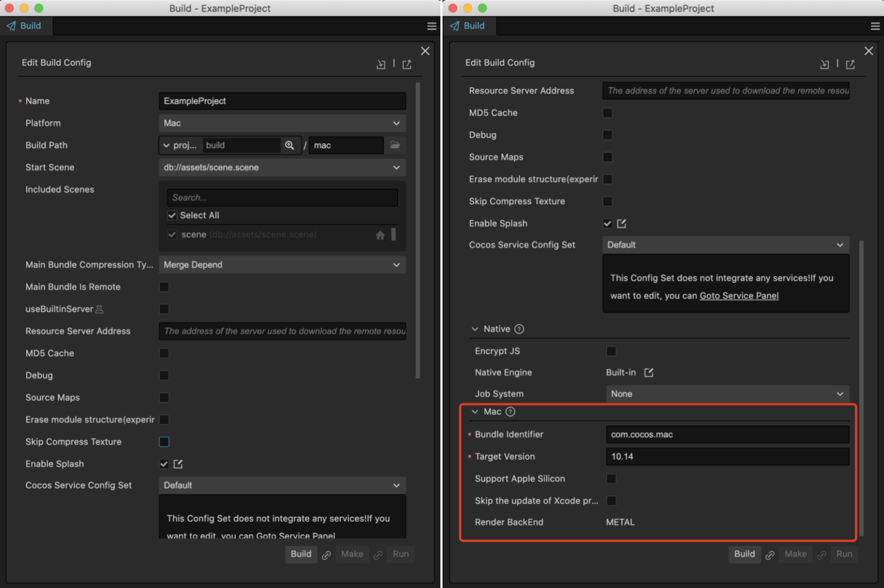Click import config icon in left window
This screenshot has width=884, height=588.
point(381,64)
